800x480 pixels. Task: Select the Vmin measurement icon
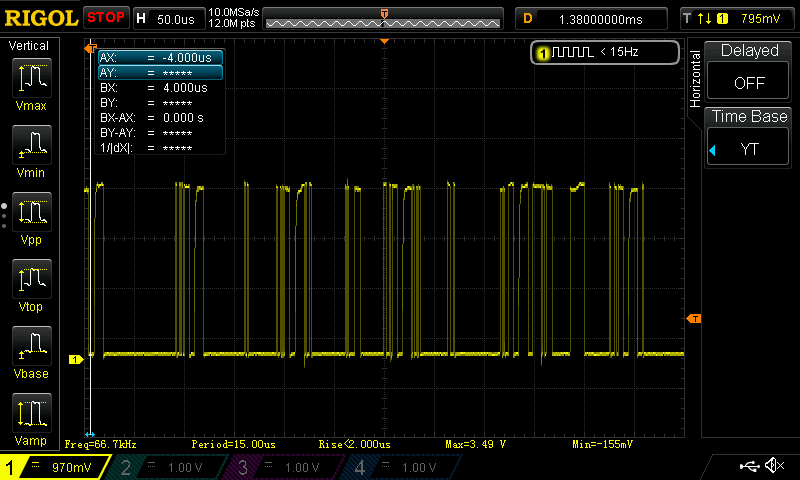click(32, 144)
